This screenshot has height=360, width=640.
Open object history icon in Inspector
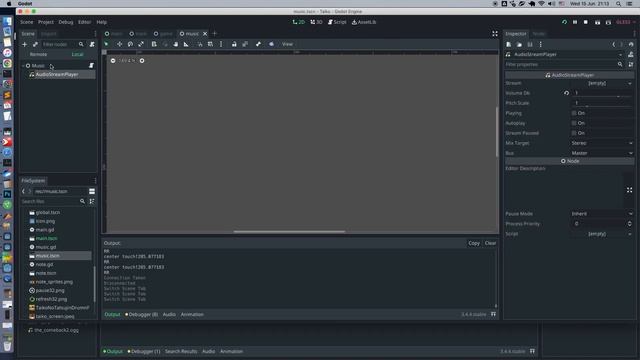631,44
